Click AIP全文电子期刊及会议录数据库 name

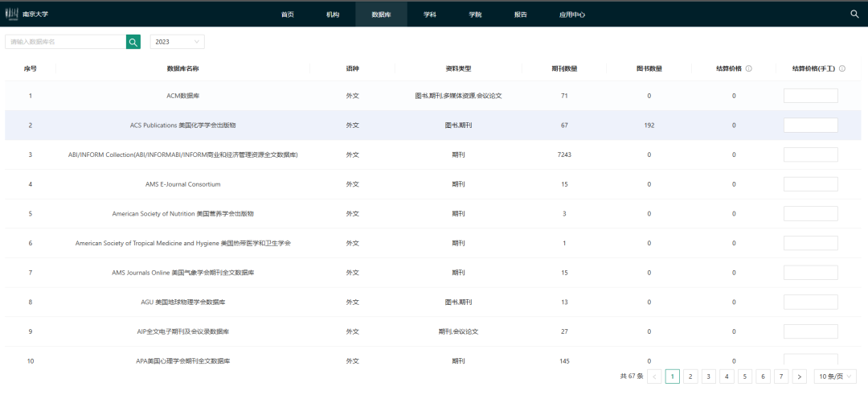pyautogui.click(x=182, y=331)
